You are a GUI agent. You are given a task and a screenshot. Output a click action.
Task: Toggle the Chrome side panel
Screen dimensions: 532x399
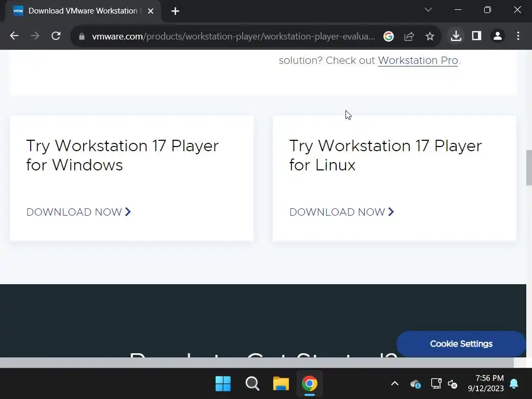477,36
